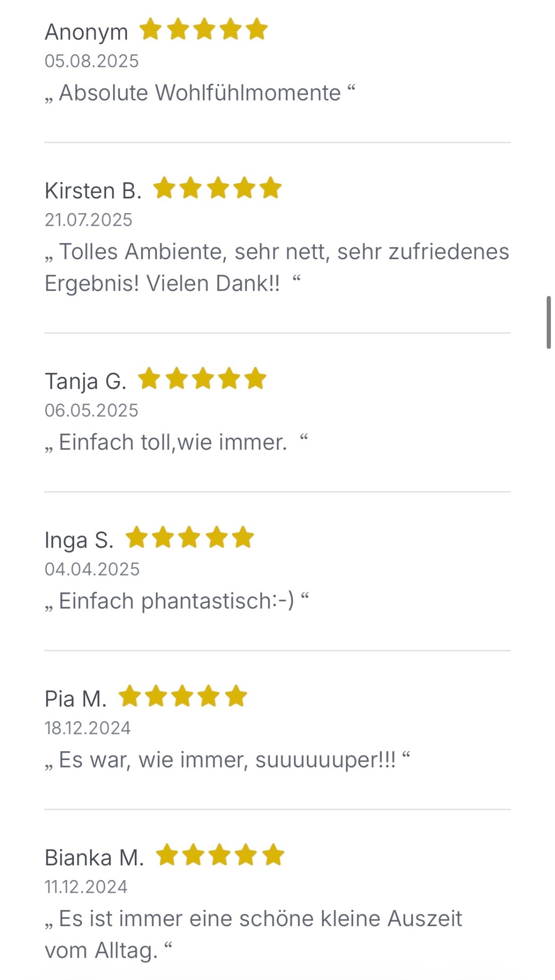Click the fifth star of Pia M.'s rating
This screenshot has width=555, height=980.
[x=236, y=696]
